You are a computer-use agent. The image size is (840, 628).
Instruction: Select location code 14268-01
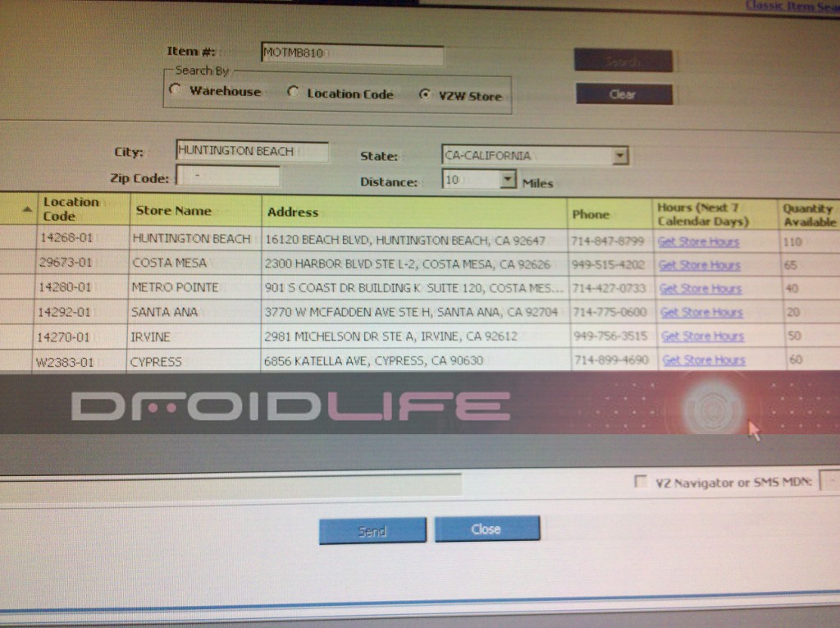click(x=66, y=237)
